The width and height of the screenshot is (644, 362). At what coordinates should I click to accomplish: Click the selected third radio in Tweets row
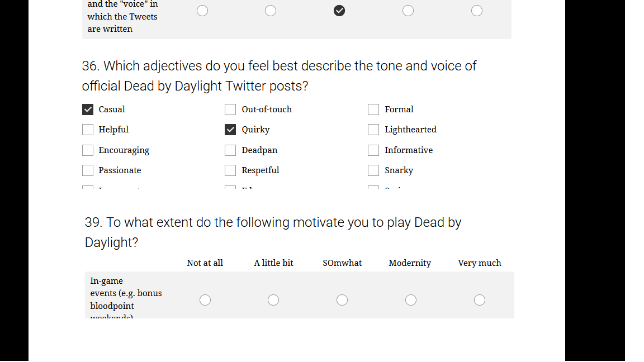tap(339, 11)
